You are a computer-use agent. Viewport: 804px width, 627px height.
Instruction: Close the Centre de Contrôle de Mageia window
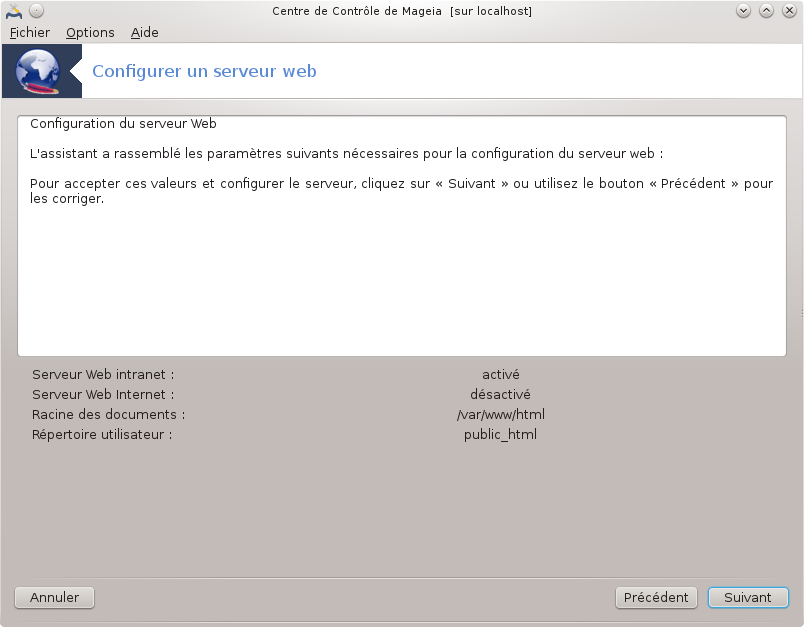tap(788, 11)
